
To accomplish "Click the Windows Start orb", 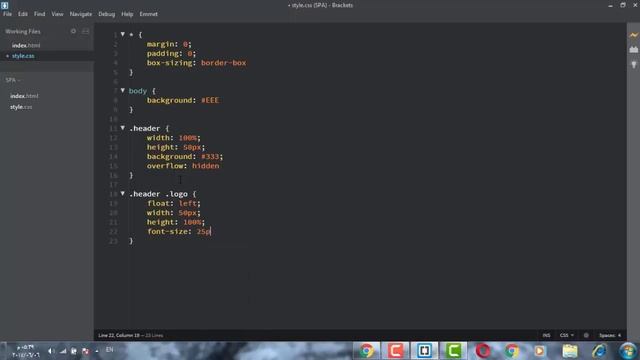I will click(x=628, y=351).
